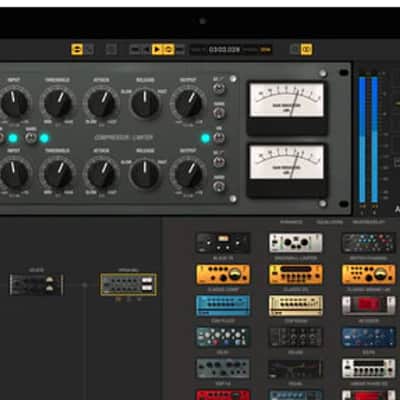Viewport: 400px width, 400px height.
Task: Select the dark module thumbnail right of the teal EQ
Action: (x=296, y=337)
